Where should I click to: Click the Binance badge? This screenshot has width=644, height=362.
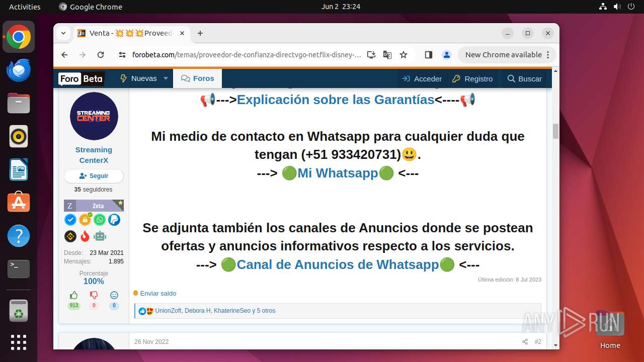[x=70, y=236]
